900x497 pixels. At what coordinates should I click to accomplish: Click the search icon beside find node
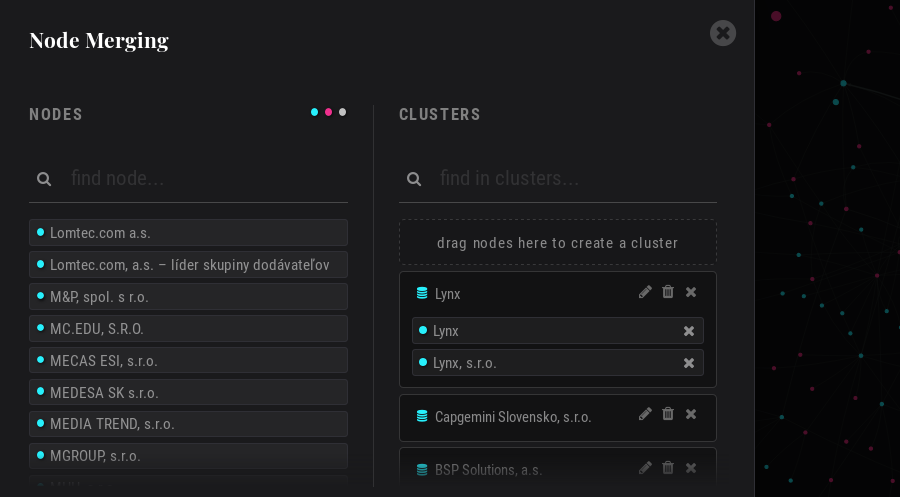pyautogui.click(x=44, y=179)
